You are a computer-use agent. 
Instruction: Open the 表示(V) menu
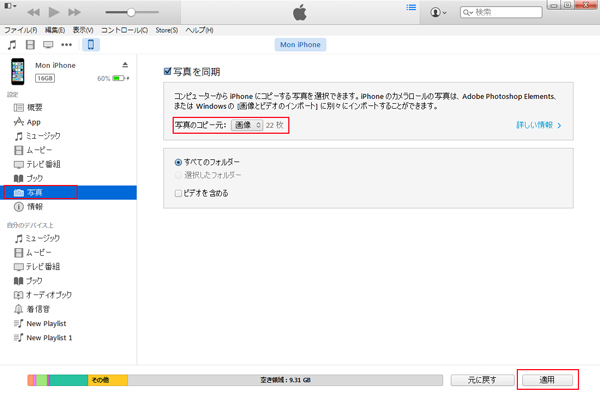tap(83, 30)
